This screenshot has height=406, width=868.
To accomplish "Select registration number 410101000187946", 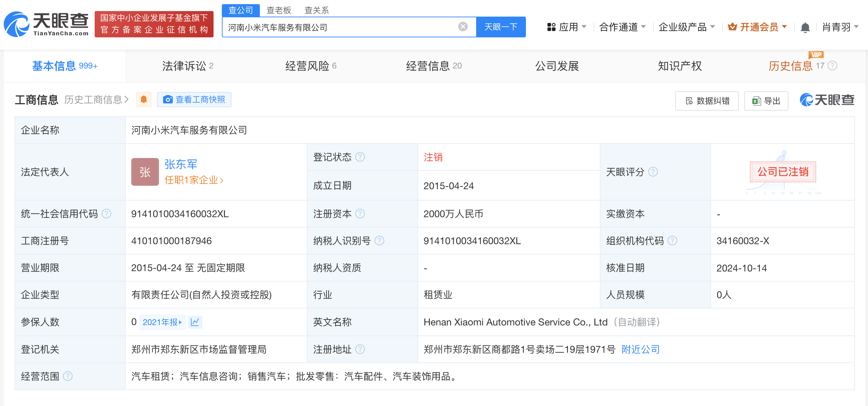I will tap(171, 241).
